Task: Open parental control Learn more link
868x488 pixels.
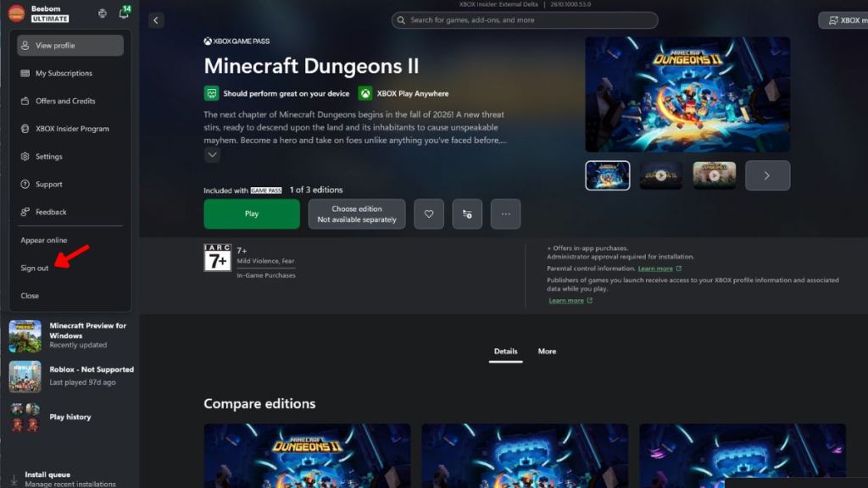Action: [x=655, y=269]
